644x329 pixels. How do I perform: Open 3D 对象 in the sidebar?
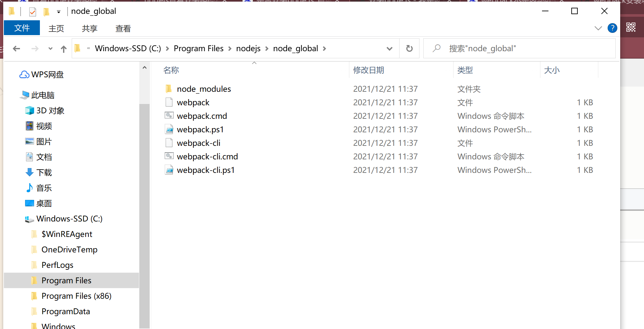tap(50, 111)
